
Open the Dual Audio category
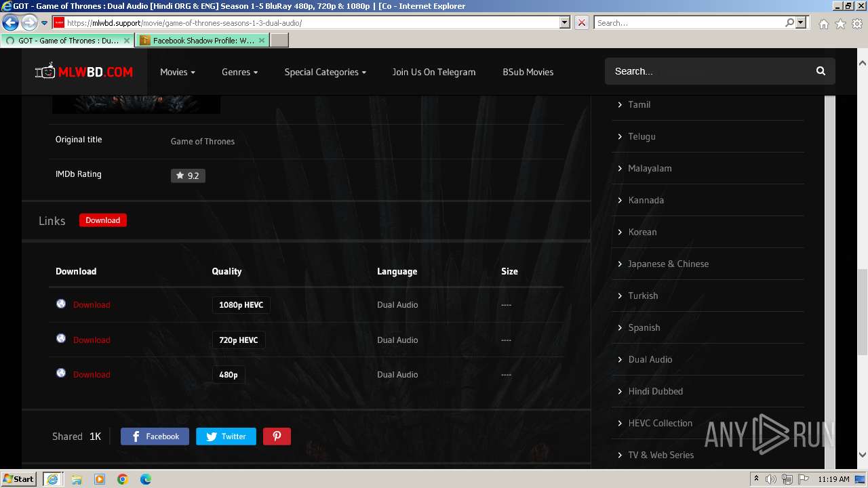coord(650,359)
